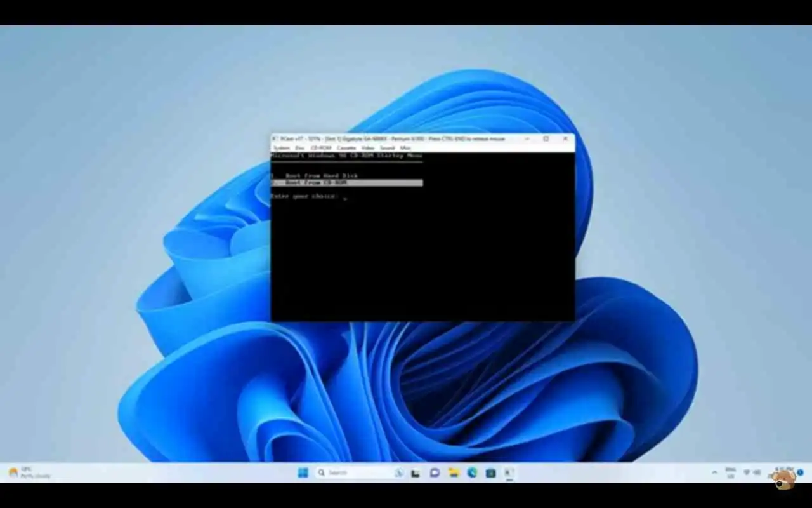Open the Disc menu in PCem
Image resolution: width=812 pixels, height=508 pixels.
click(x=300, y=148)
